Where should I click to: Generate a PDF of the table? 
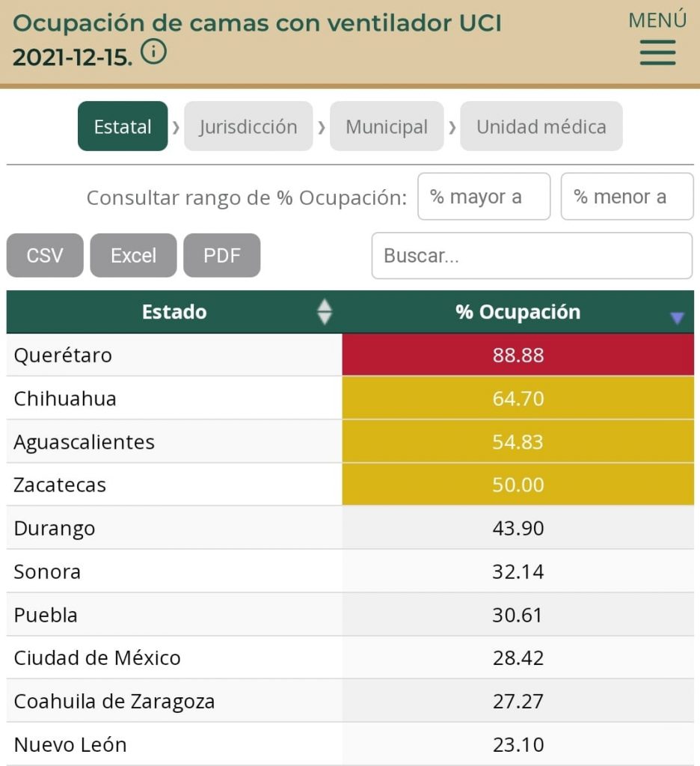point(221,255)
